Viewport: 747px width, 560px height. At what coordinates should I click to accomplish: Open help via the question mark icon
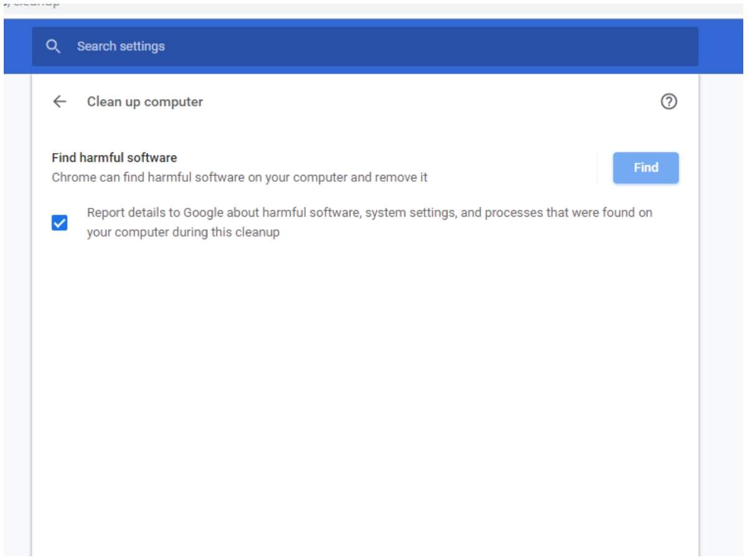coord(669,102)
